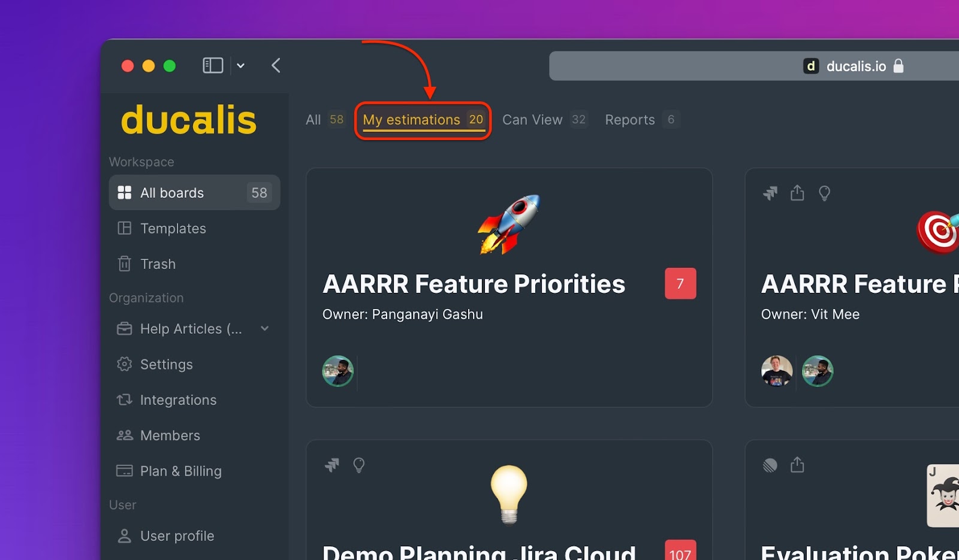This screenshot has width=959, height=560.
Task: Click the share icon on second AARRR card
Action: 797,193
